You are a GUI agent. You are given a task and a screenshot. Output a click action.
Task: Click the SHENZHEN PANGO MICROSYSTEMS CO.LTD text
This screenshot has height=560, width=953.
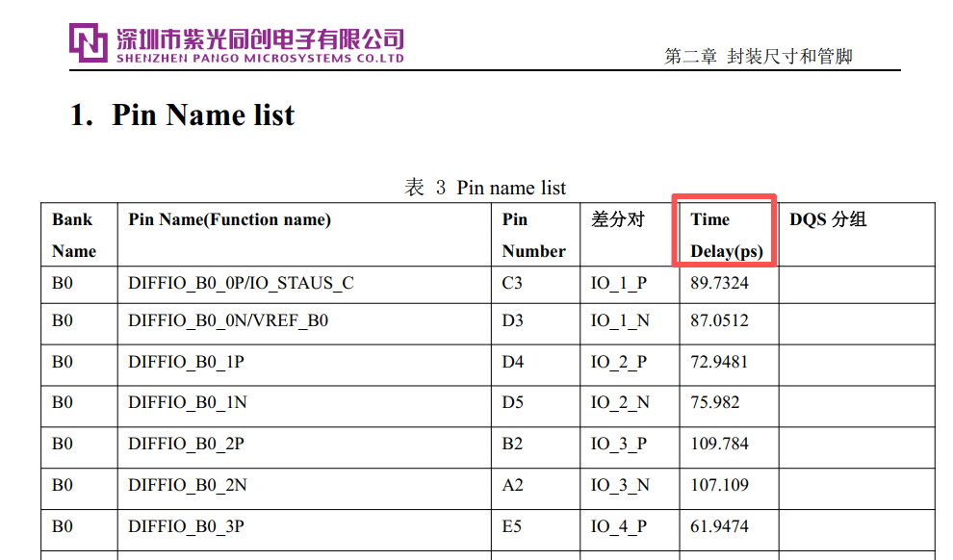click(260, 59)
